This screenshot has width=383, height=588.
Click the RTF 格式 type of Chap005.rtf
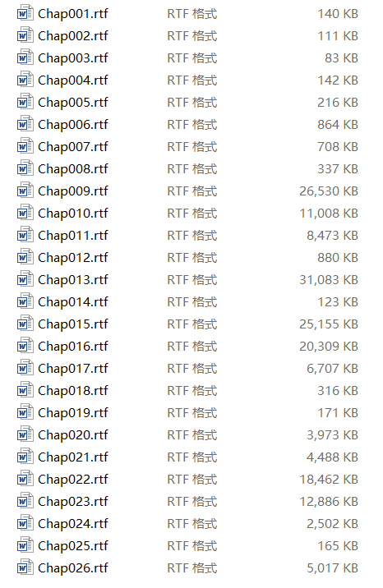(192, 103)
